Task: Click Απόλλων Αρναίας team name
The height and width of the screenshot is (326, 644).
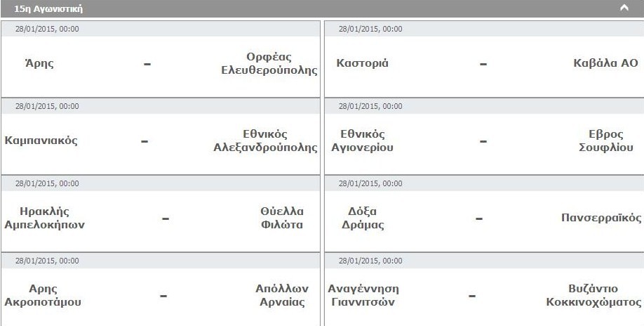Action: point(282,295)
